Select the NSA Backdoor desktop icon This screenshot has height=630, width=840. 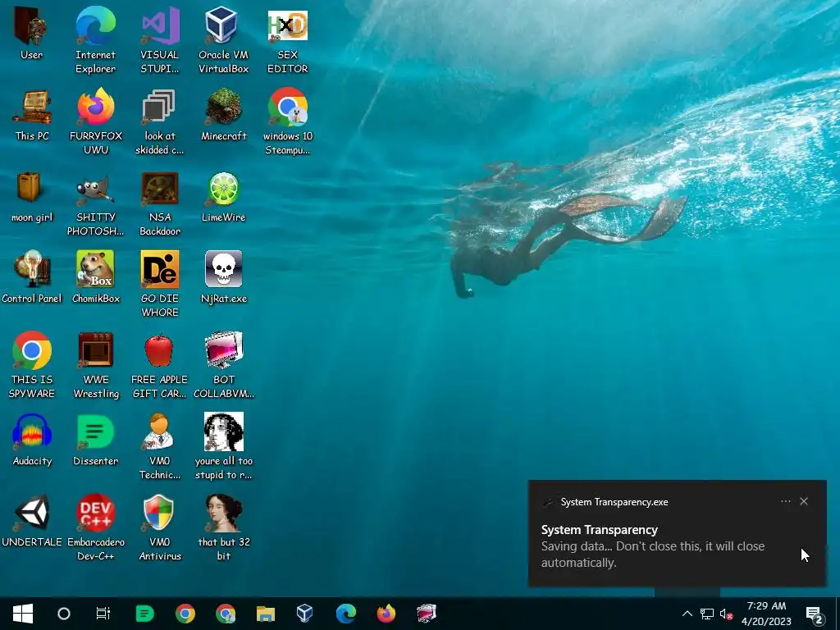160,203
